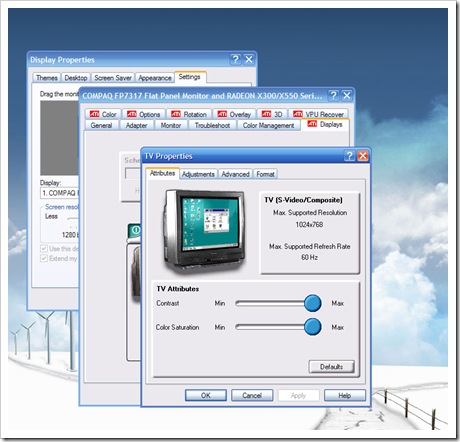Confirm TV Properties with OK

(206, 395)
